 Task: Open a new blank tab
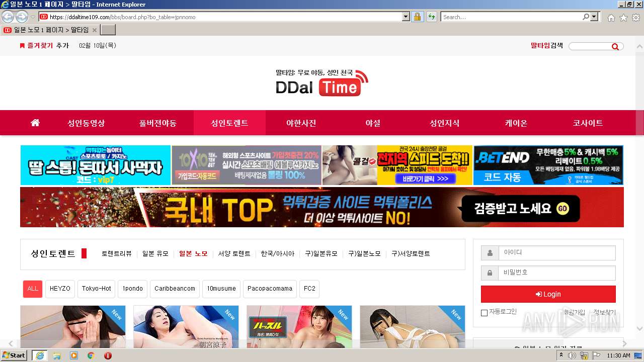coord(108,30)
